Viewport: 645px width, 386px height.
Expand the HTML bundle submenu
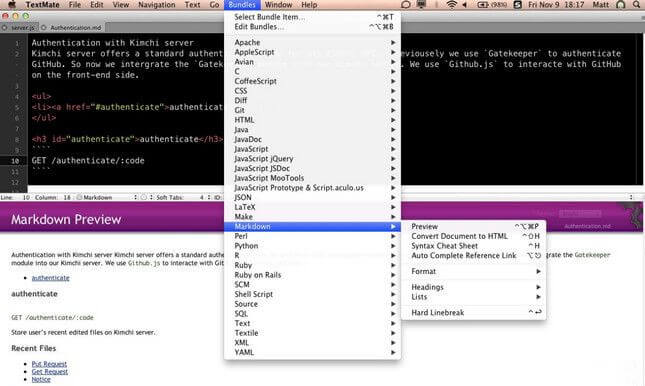313,120
